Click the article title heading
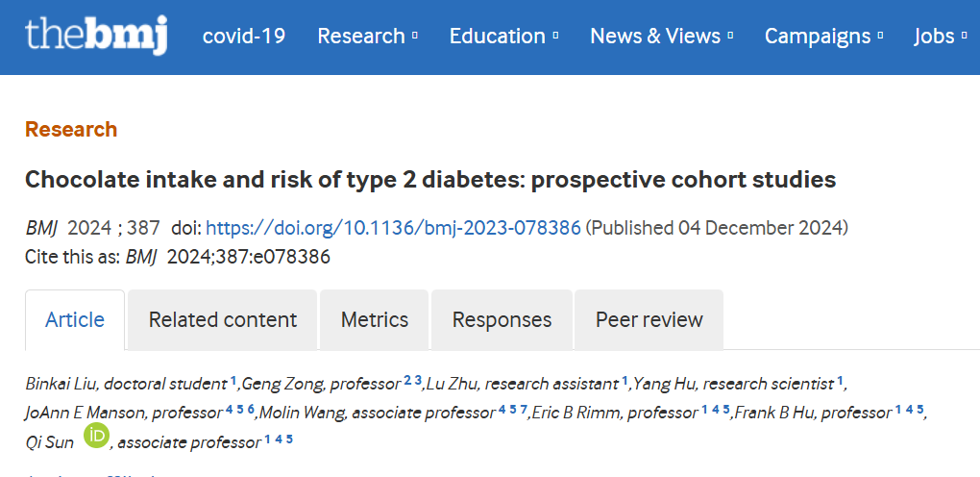The image size is (980, 477). click(430, 180)
